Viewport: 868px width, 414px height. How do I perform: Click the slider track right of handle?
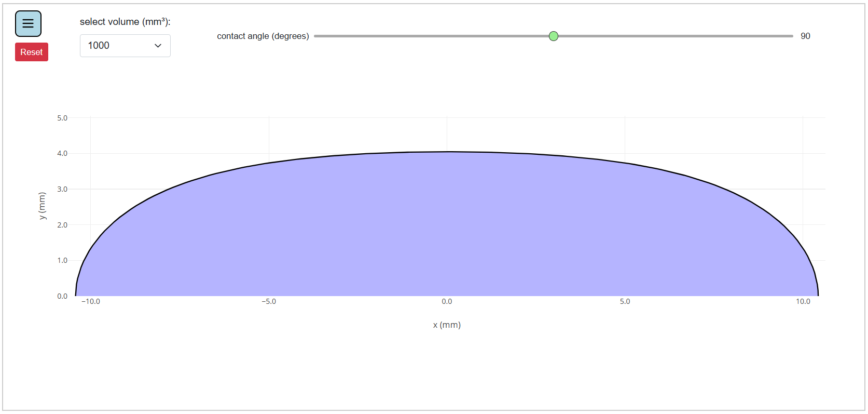[x=674, y=36]
